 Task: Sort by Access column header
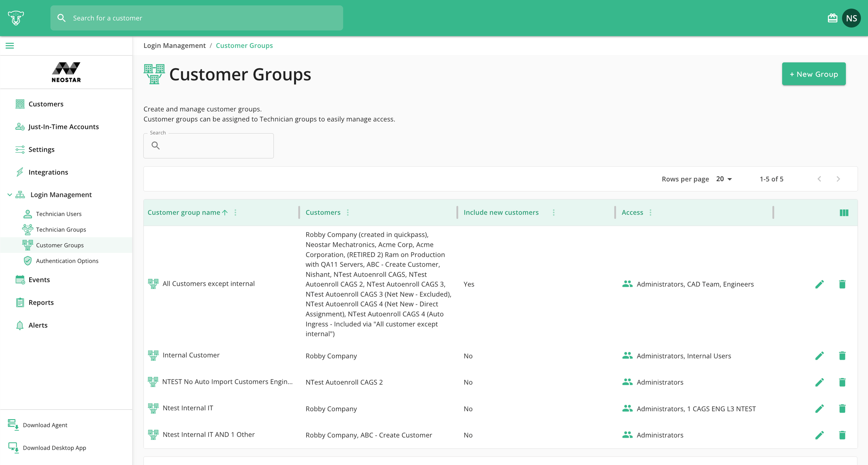coord(632,212)
